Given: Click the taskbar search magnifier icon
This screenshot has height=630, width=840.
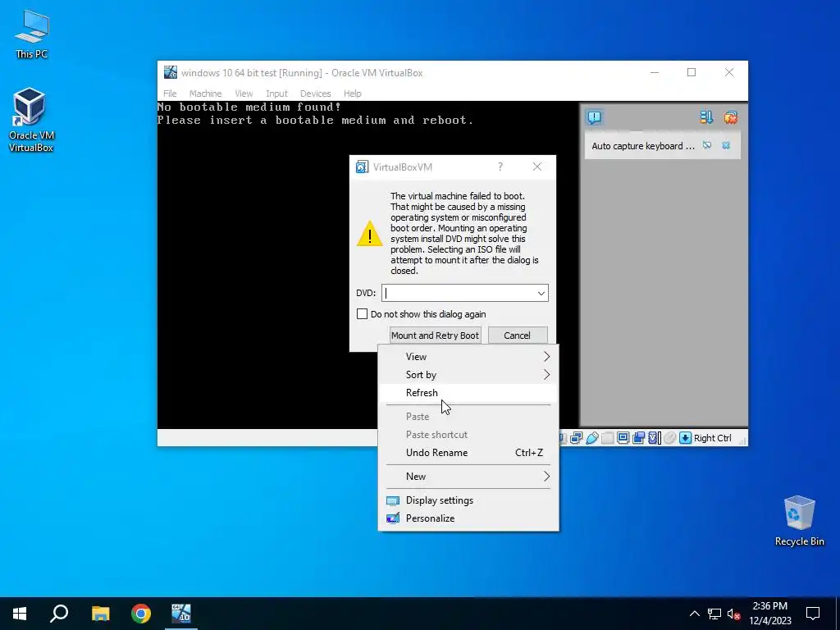Looking at the screenshot, I should point(59,614).
